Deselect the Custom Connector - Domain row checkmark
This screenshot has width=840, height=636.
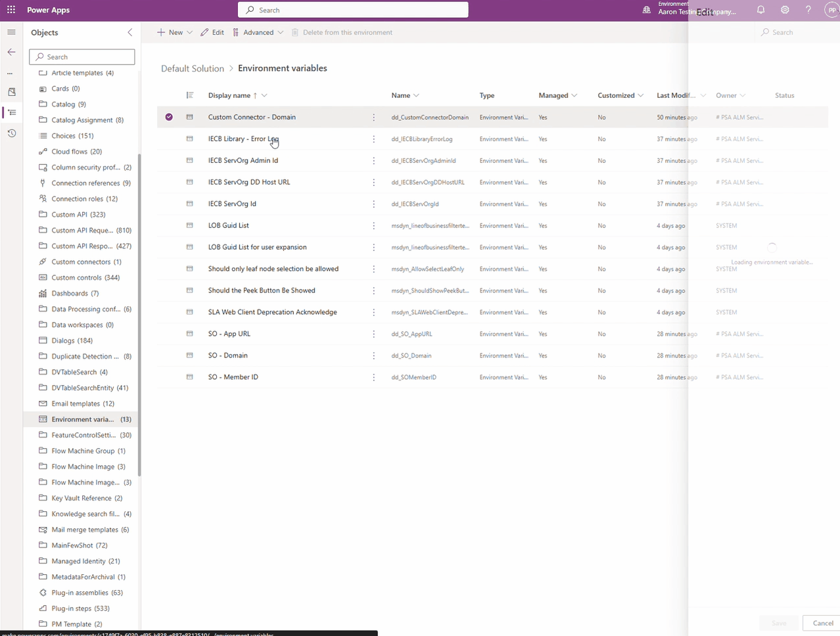tap(169, 117)
